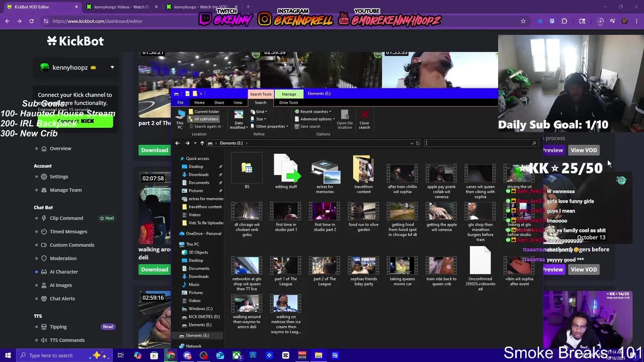Reload the KickBot browser page
Image resolution: width=644 pixels, height=362 pixels.
(x=31, y=21)
